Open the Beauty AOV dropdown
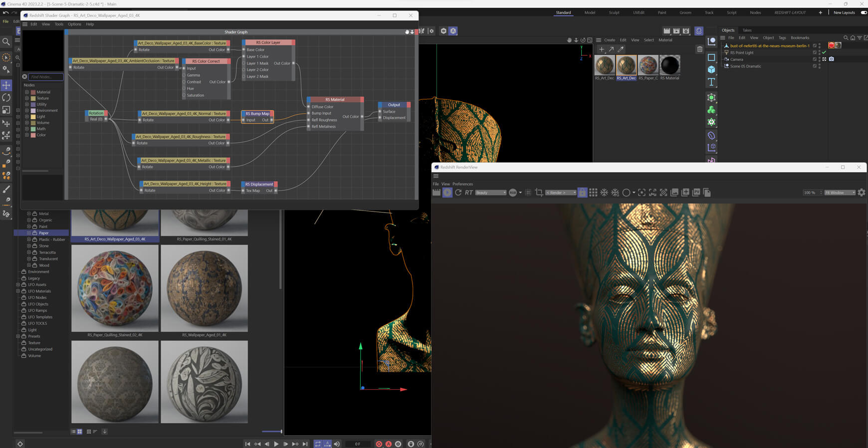 (x=490, y=193)
